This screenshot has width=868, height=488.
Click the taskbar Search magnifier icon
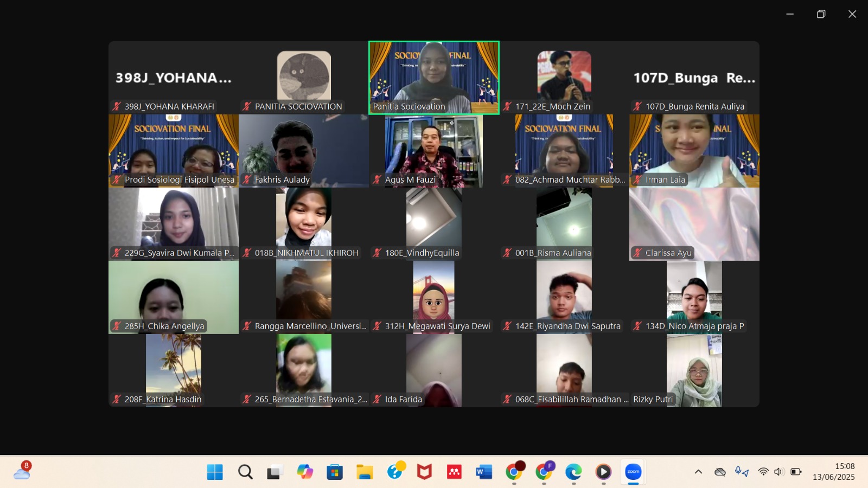pyautogui.click(x=245, y=472)
